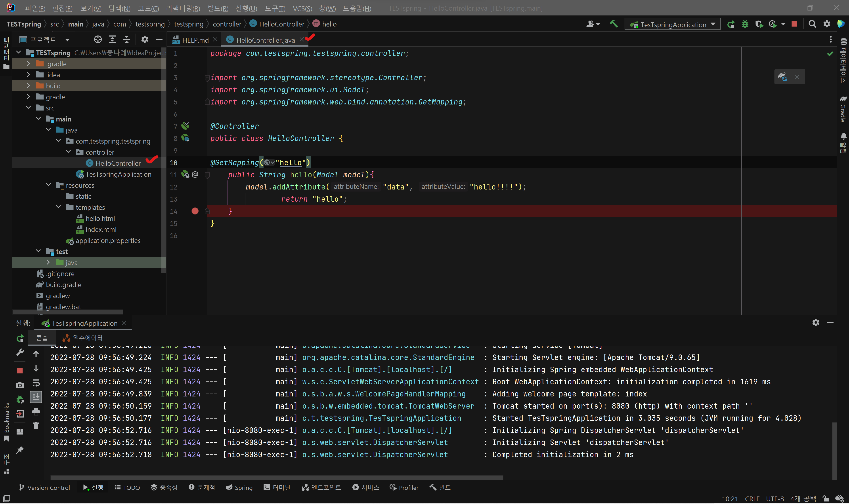This screenshot has width=849, height=504.
Task: Toggle scroll to end in console
Action: pyautogui.click(x=36, y=396)
